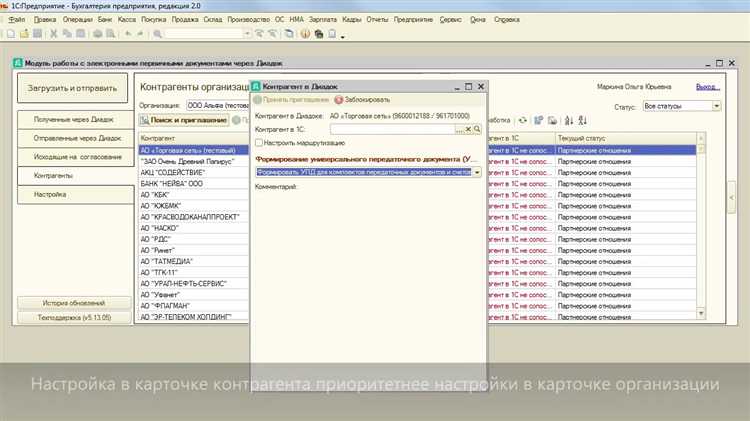Viewport: 750px width, 421px height.
Task: Click the Принять приглашение button
Action: point(291,100)
